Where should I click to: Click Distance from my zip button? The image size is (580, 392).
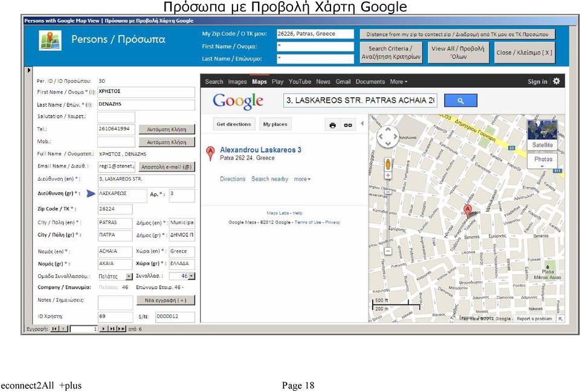click(457, 34)
